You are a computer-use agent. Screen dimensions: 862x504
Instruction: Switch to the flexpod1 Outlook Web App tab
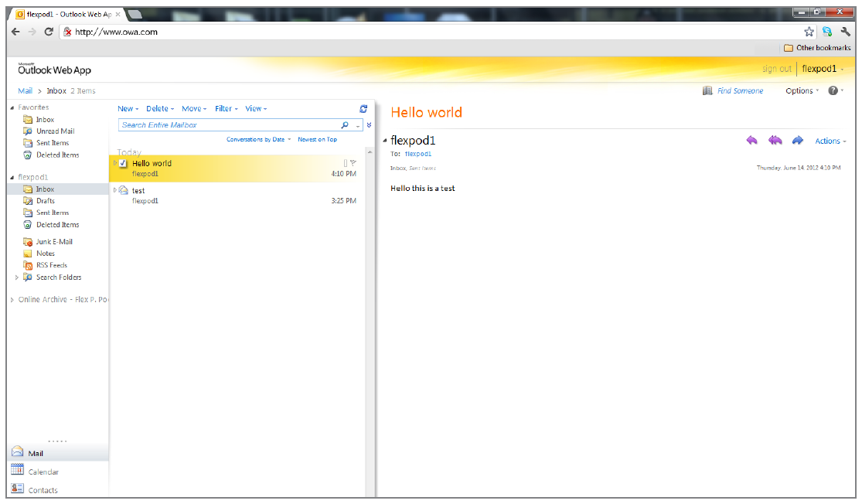click(x=69, y=14)
